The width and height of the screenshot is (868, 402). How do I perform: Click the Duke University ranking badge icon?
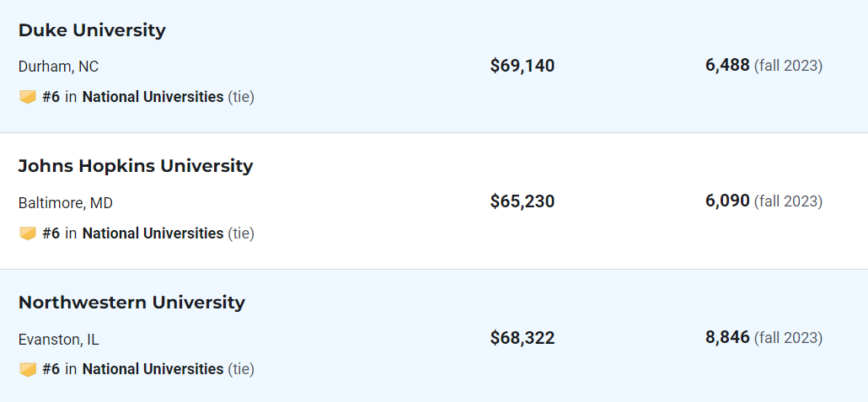pyautogui.click(x=28, y=98)
